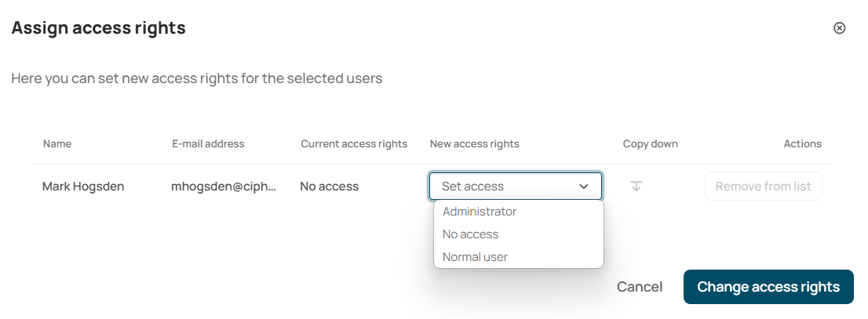Click the Copy down column header
The width and height of the screenshot is (868, 319).
coord(651,143)
